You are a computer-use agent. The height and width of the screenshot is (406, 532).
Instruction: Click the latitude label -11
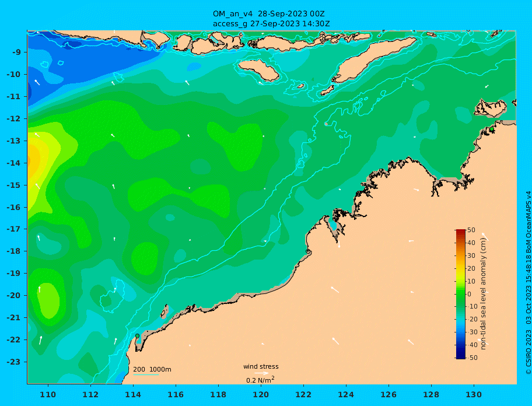tap(14, 97)
